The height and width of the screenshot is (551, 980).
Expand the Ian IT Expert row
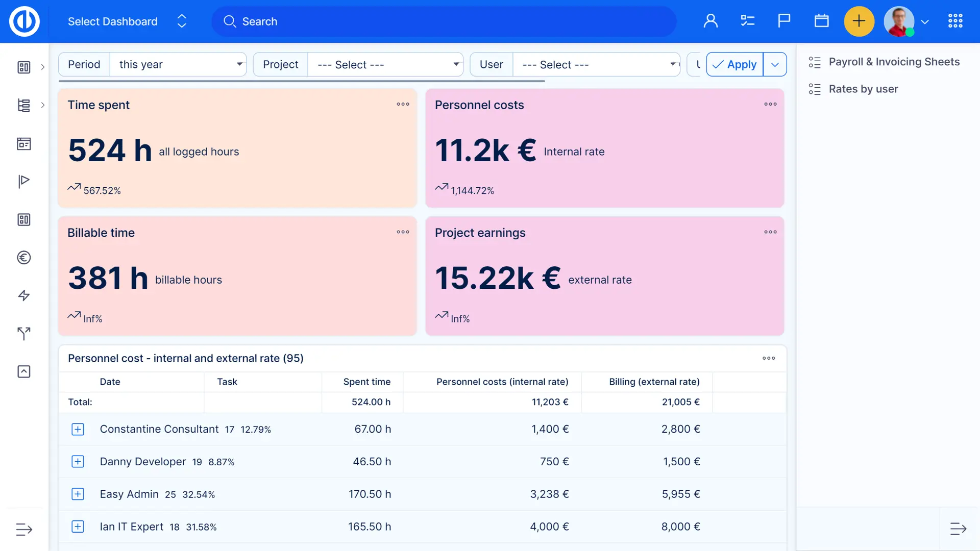(x=78, y=527)
